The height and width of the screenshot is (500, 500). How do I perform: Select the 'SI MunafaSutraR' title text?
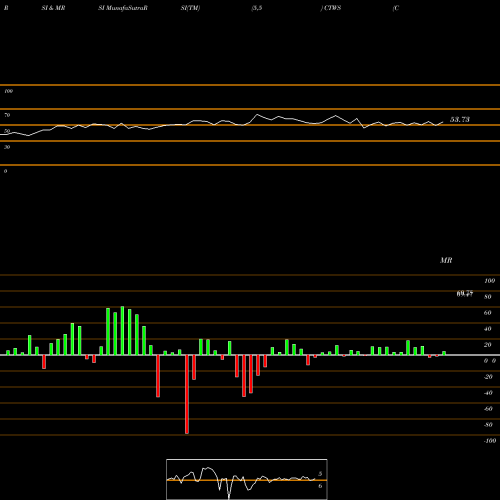[x=123, y=8]
